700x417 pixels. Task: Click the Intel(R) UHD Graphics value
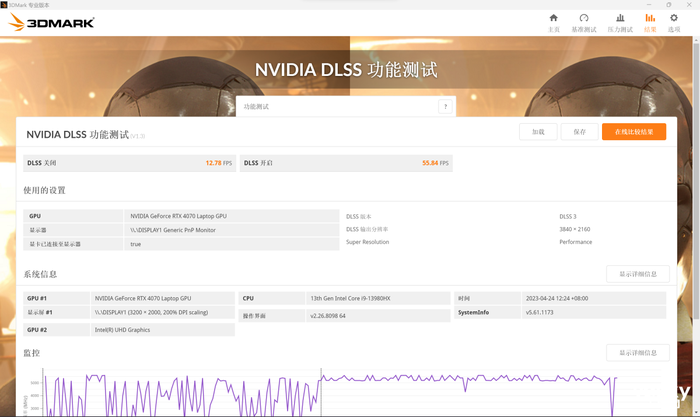[x=163, y=330]
